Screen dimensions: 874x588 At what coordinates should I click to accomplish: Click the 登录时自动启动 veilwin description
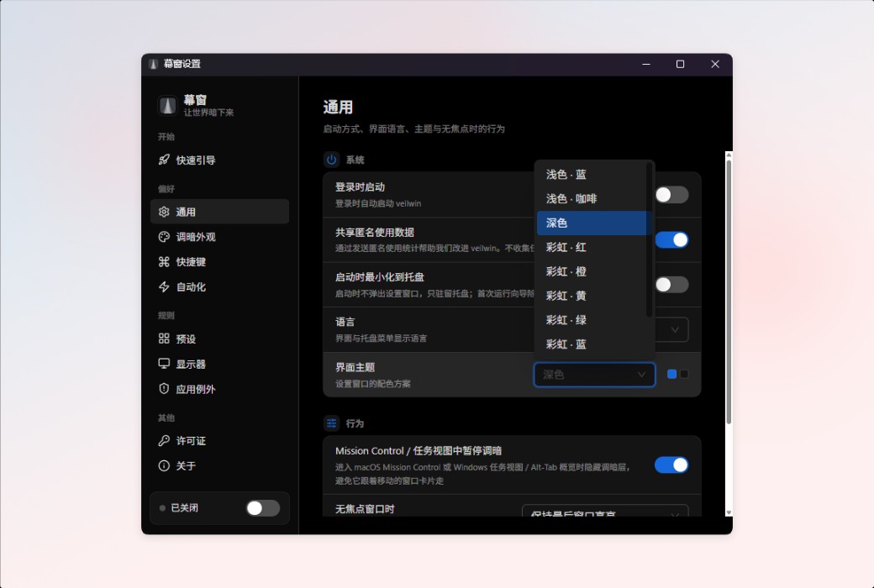pyautogui.click(x=378, y=203)
